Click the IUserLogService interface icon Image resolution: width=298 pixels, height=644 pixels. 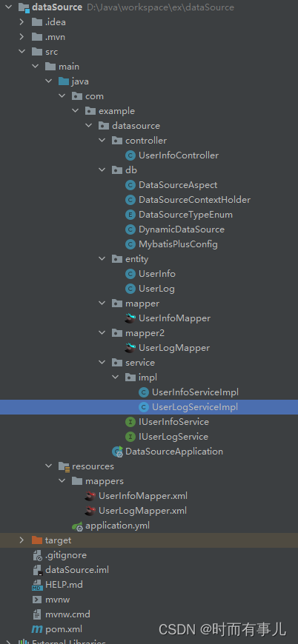130,437
